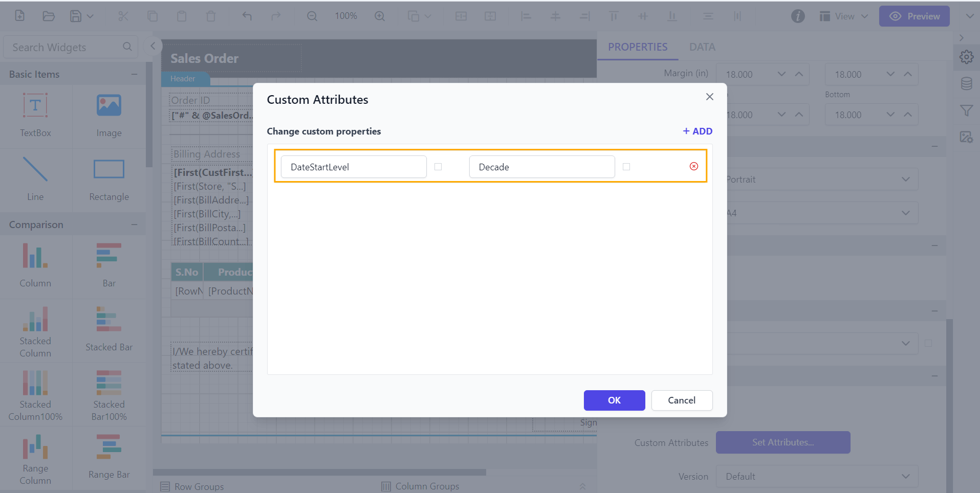Check the box next to the DateStartLevel field
This screenshot has width=980, height=493.
click(x=438, y=166)
